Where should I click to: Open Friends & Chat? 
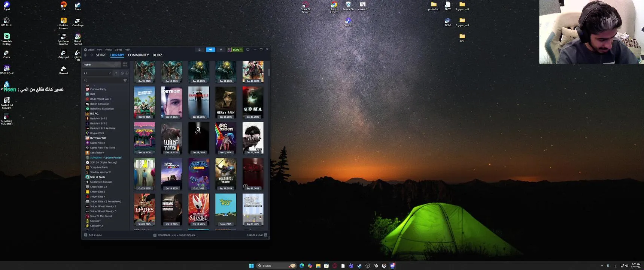[x=257, y=235]
